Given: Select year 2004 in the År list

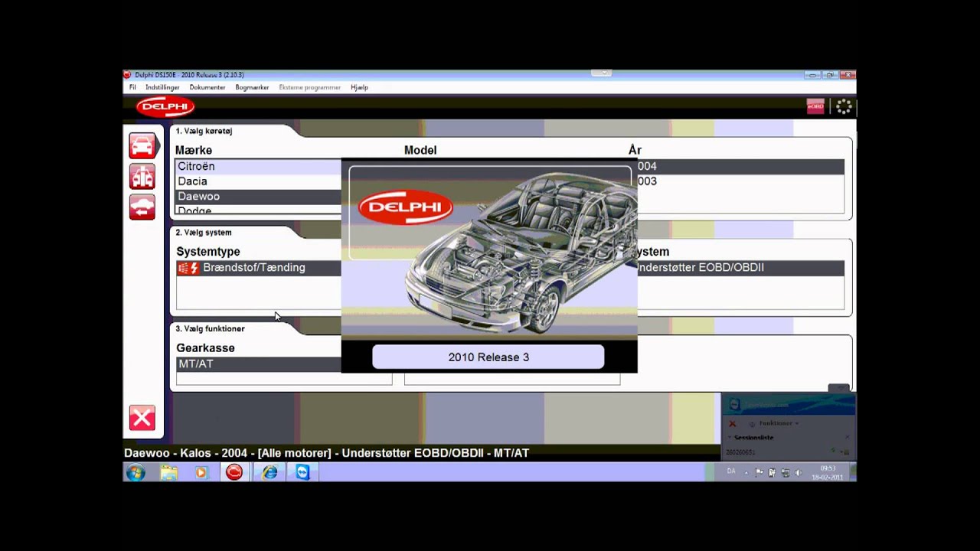Looking at the screenshot, I should click(740, 166).
